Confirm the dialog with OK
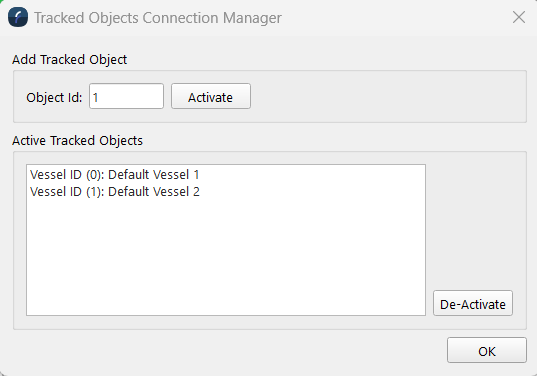This screenshot has width=537, height=376. [487, 350]
